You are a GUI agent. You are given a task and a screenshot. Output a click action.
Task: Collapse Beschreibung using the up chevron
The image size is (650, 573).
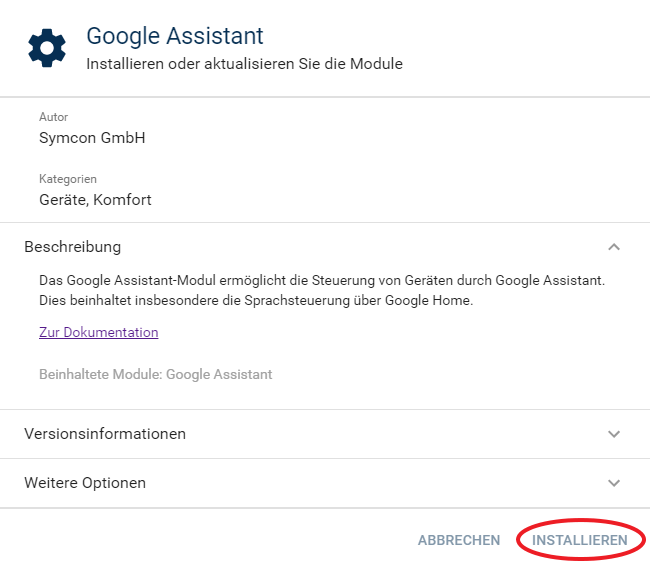pyautogui.click(x=614, y=247)
